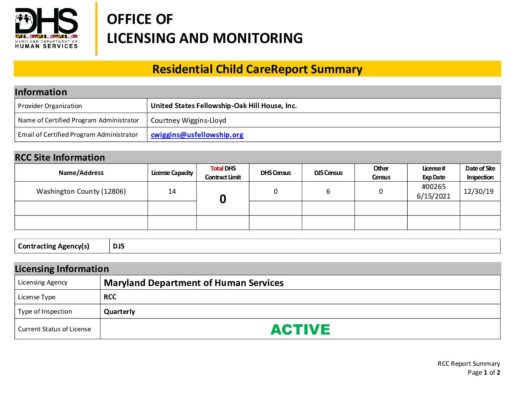Click the 'Page 1 of 2' footer
The height and width of the screenshot is (400, 518).
484,372
